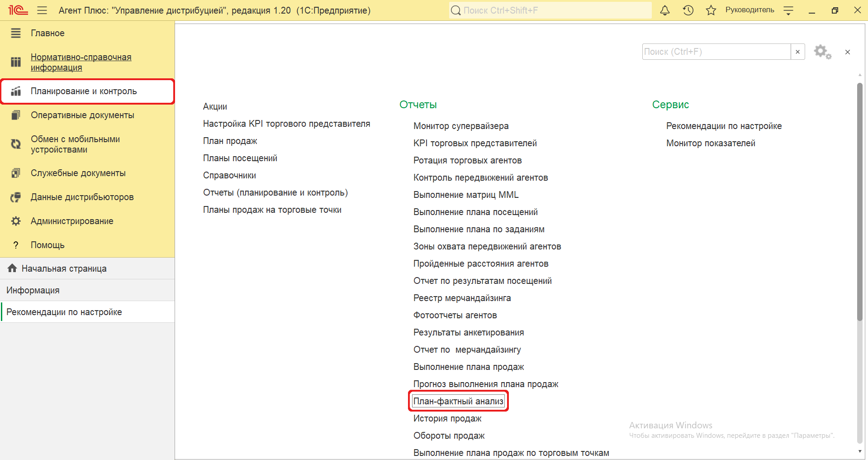Viewport: 868px width, 460px height.
Task: Open Данные дистрибьюторов section
Action: coord(82,197)
